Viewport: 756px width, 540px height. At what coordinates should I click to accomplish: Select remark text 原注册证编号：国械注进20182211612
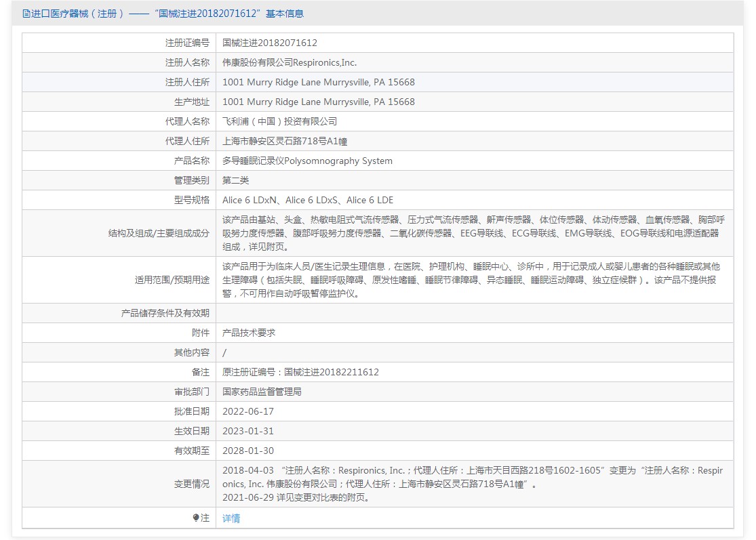[300, 373]
